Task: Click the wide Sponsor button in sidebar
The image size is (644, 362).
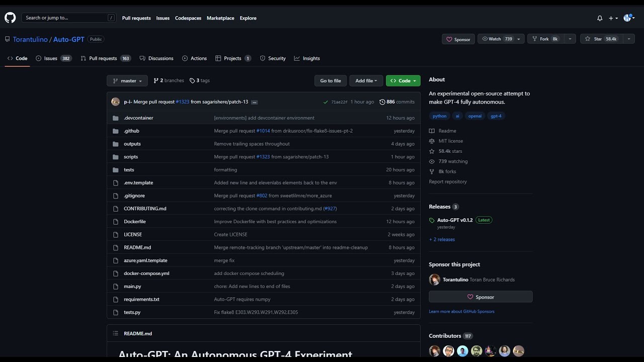Action: (x=480, y=297)
